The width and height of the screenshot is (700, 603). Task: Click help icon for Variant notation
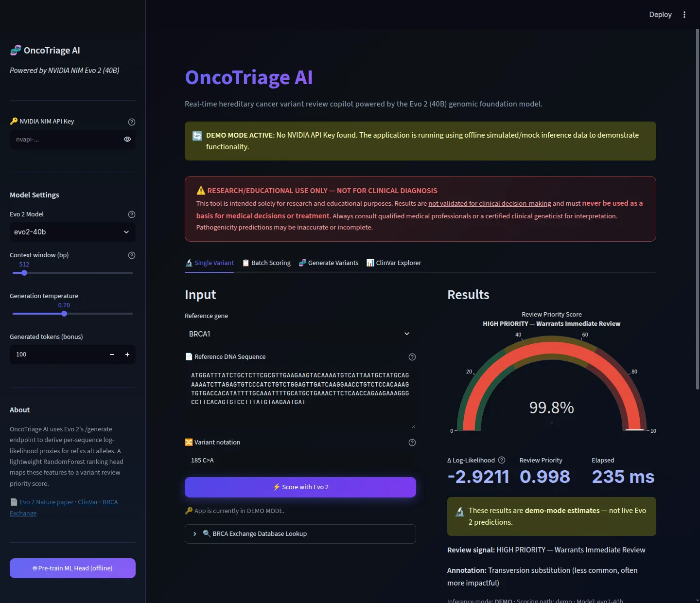pos(412,443)
